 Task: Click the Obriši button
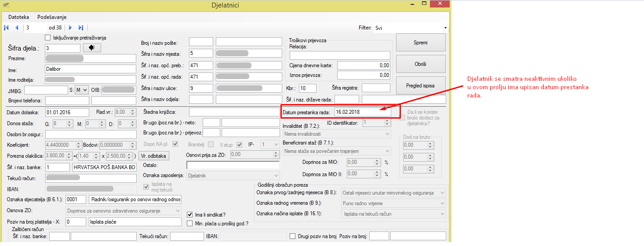click(x=421, y=64)
